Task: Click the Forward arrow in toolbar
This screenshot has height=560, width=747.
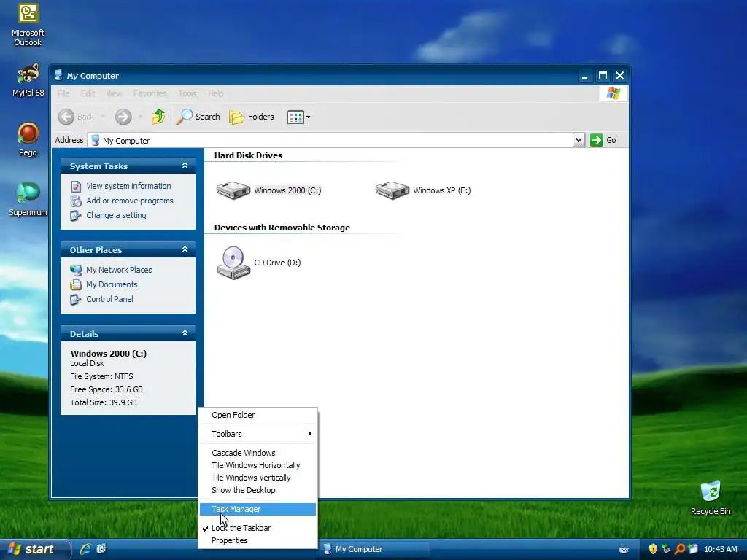Action: point(123,117)
